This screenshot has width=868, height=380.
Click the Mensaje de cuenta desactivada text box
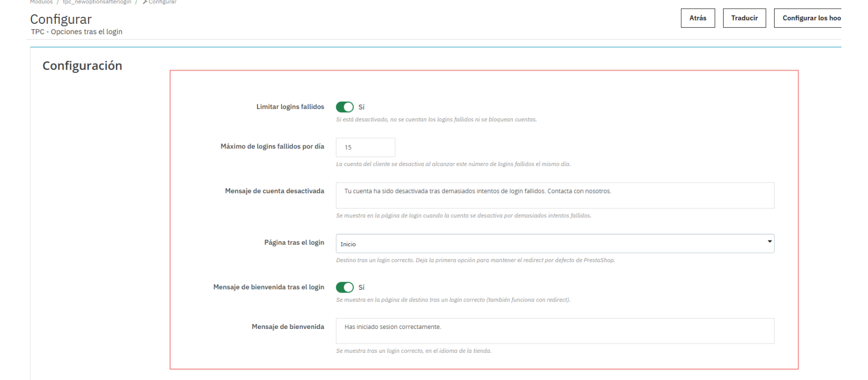555,195
